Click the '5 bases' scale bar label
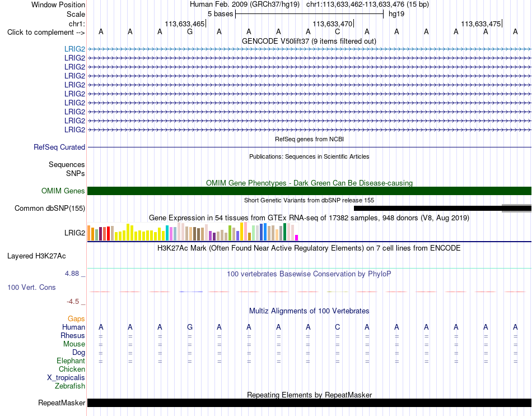This screenshot has height=416, width=532. pyautogui.click(x=221, y=14)
